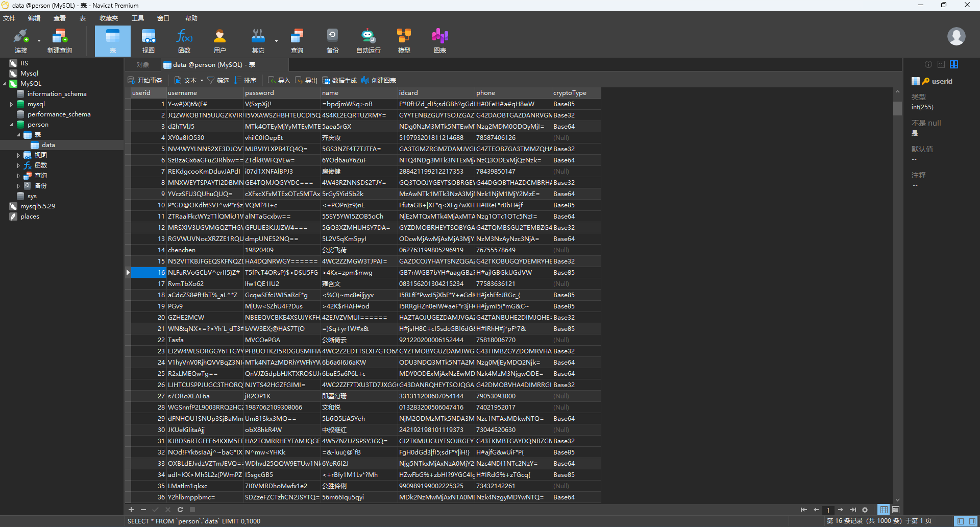Toggle the right information pane visibility

pos(972,521)
